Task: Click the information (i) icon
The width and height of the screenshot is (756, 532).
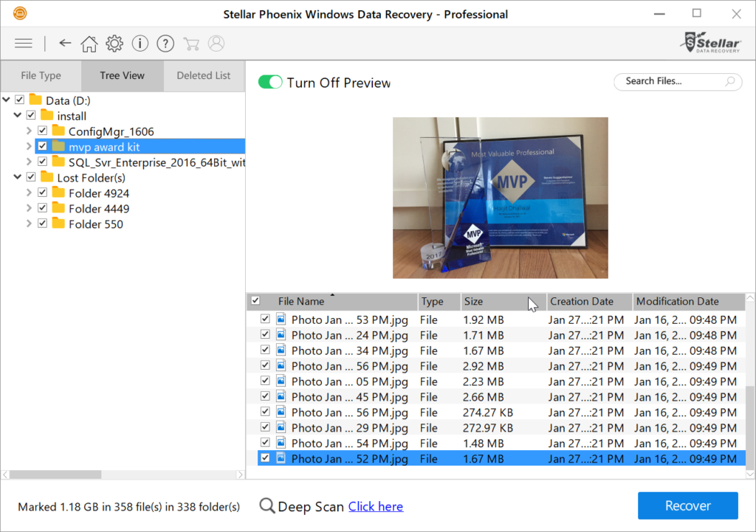Action: (140, 44)
